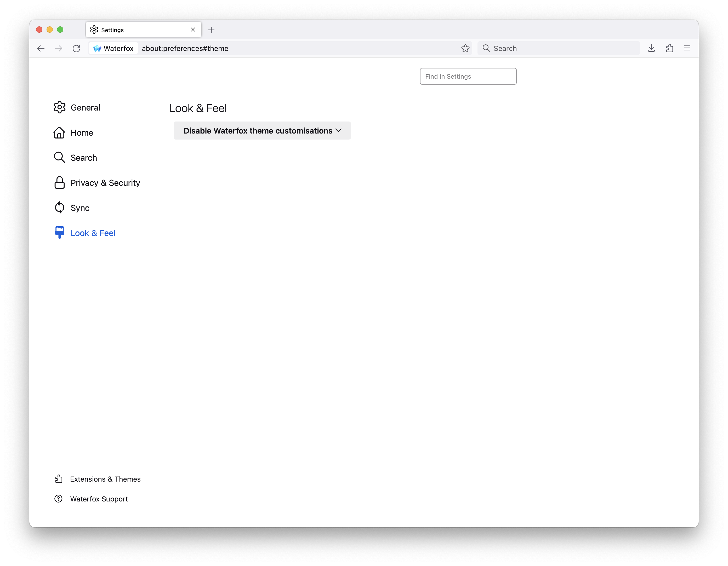Image resolution: width=728 pixels, height=566 pixels.
Task: Select the Search settings category
Action: 84,158
